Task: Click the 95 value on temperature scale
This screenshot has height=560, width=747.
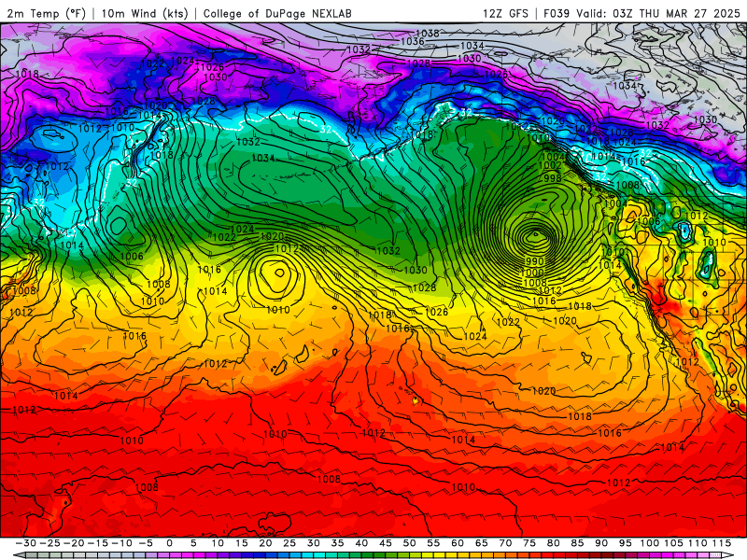Action: click(625, 543)
